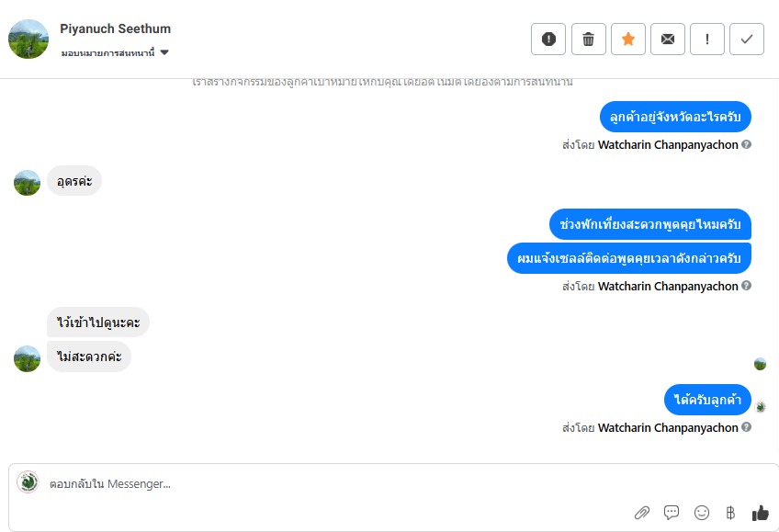Image resolution: width=779 pixels, height=532 pixels.
Task: Mark conversation as unread via the envelope icon
Action: pyautogui.click(x=668, y=39)
